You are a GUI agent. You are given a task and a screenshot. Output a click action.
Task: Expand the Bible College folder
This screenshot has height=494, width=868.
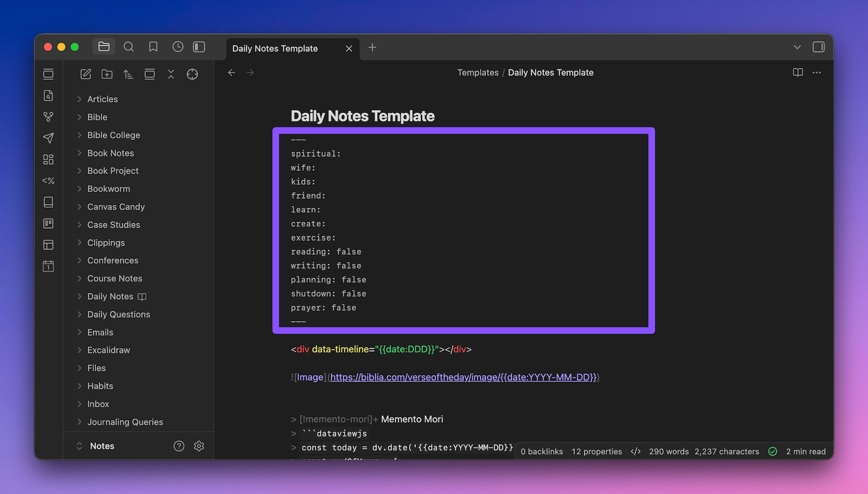point(79,135)
